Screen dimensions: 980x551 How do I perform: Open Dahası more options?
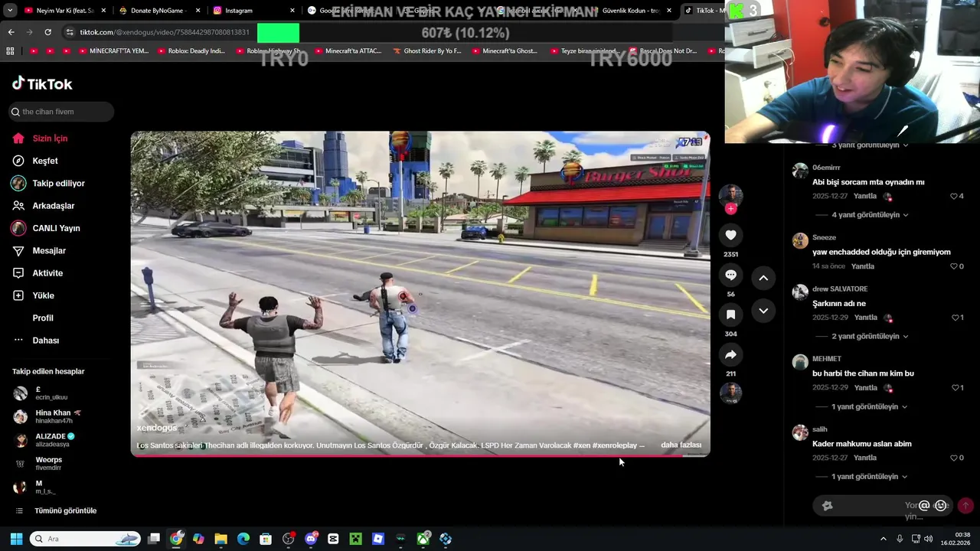tap(37, 341)
